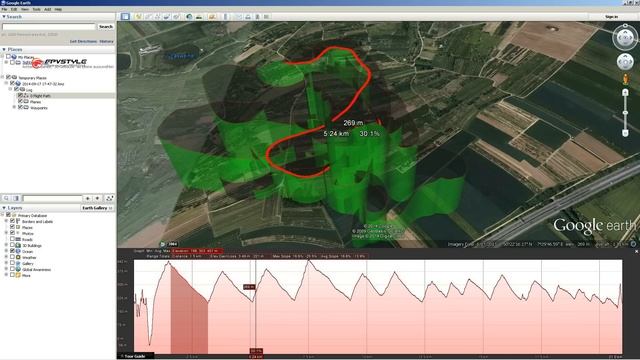Click in the search input field

[49, 27]
